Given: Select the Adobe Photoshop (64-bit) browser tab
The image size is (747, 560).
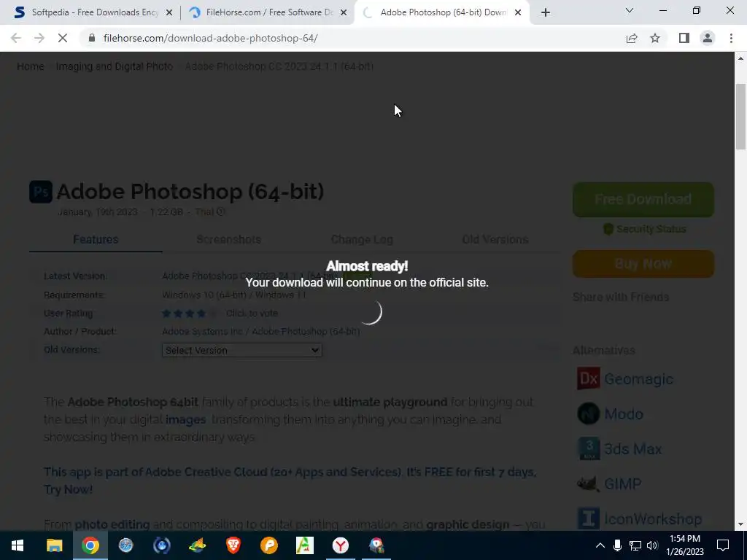Looking at the screenshot, I should tap(442, 12).
